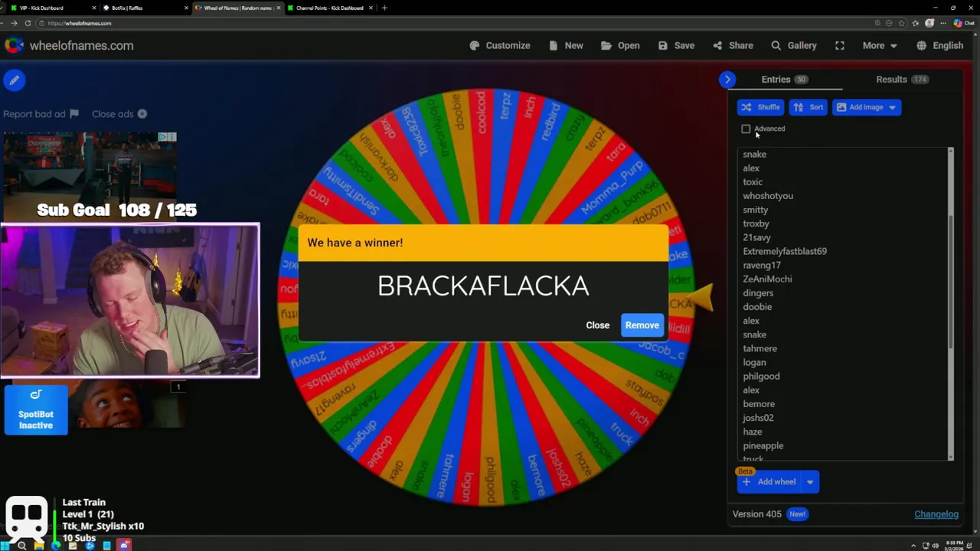The image size is (980, 551).
Task: Change language from English
Action: 940,46
